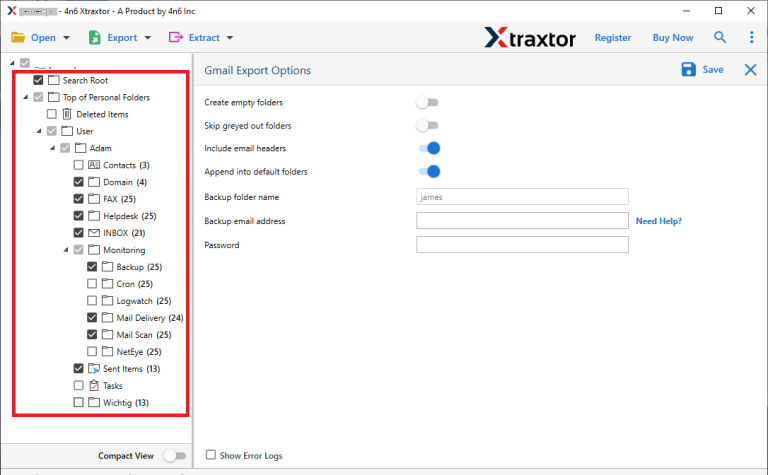
Task: Open the Need Help? link
Action: [658, 221]
